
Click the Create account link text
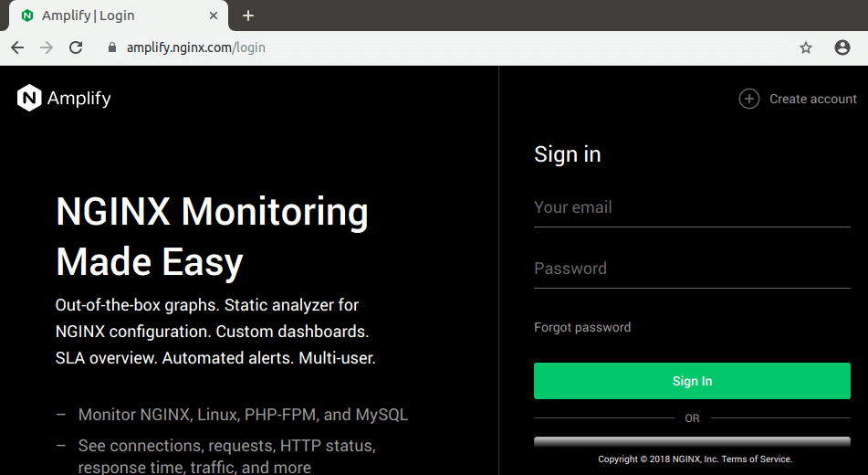[812, 99]
